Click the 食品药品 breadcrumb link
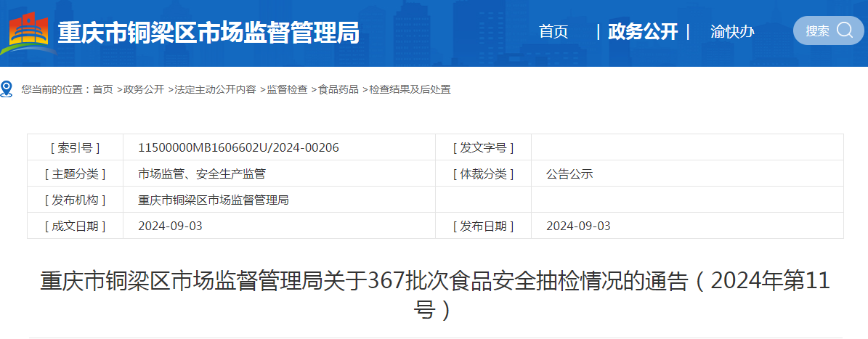Image resolution: width=868 pixels, height=339 pixels. point(338,89)
